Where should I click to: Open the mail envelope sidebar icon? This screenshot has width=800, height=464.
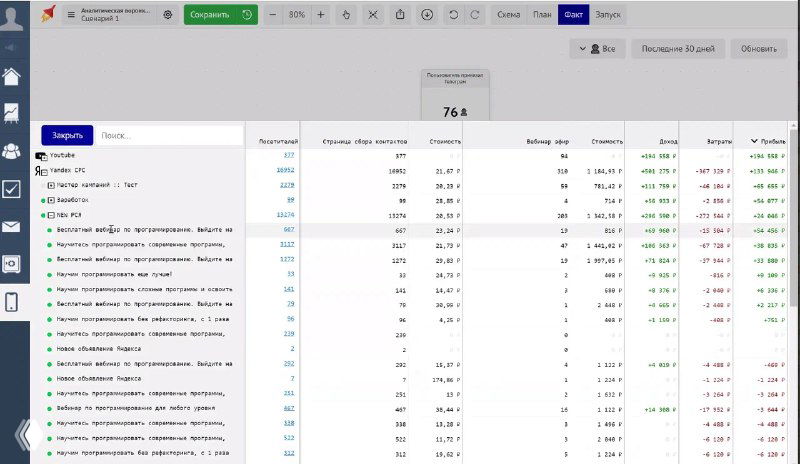tap(12, 227)
